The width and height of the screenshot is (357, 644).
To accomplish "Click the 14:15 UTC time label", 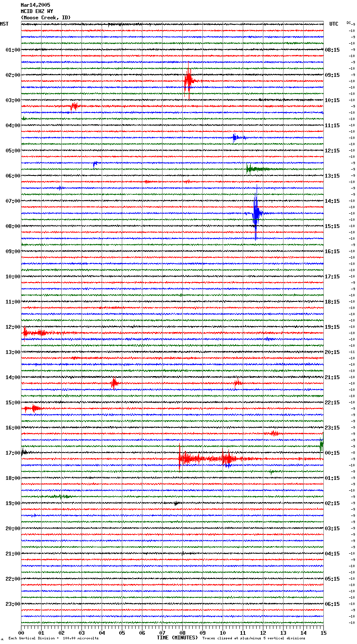I will click(x=332, y=201).
